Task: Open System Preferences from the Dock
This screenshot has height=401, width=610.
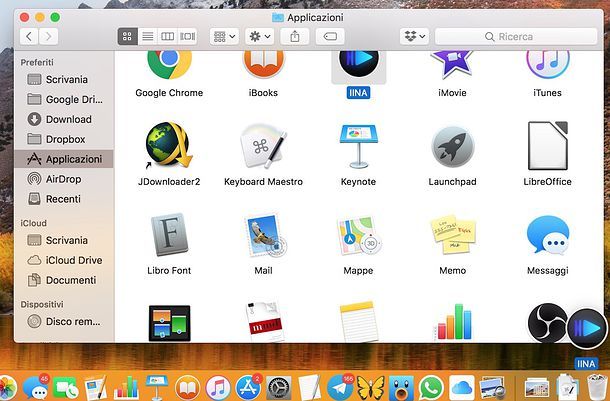Action: coord(279,388)
